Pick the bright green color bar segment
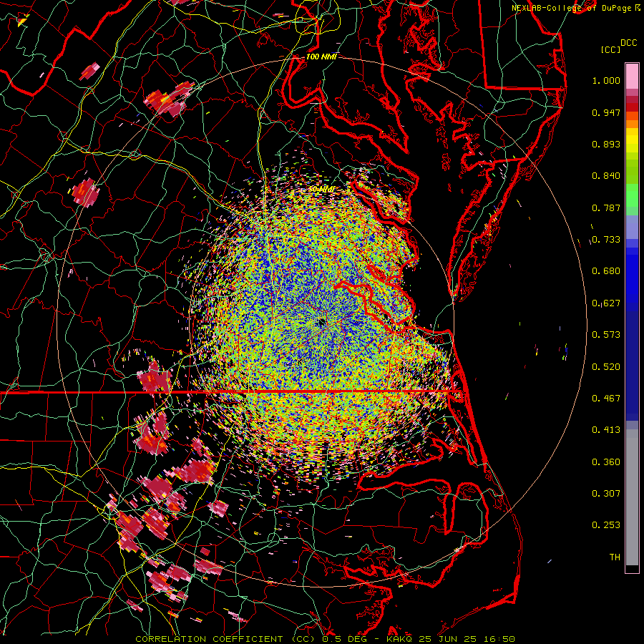Image resolution: width=644 pixels, height=644 pixels. click(632, 195)
